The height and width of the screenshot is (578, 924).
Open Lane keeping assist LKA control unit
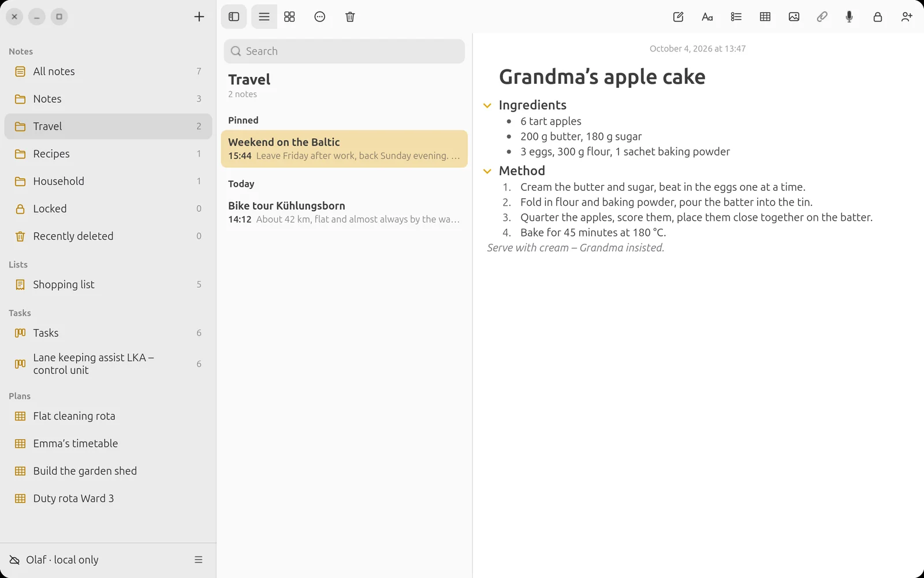tap(108, 364)
